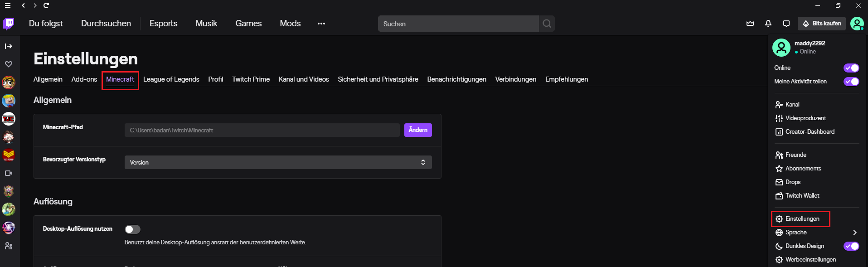Open the Empfehlungen tab
The width and height of the screenshot is (868, 267).
[x=567, y=79]
